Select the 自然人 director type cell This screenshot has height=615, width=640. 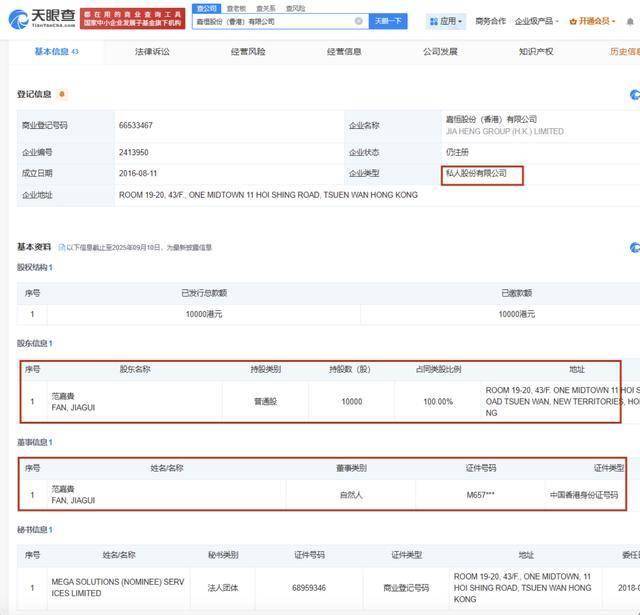click(351, 495)
